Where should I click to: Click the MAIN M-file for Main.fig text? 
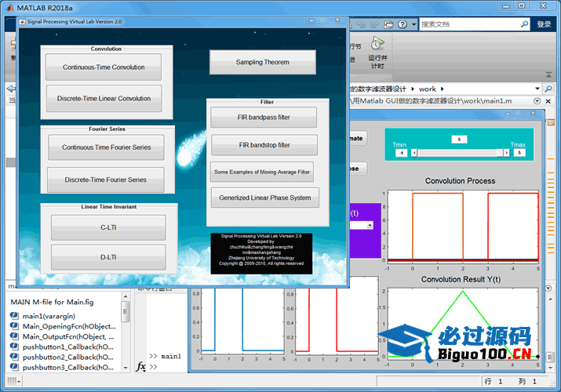coord(53,302)
